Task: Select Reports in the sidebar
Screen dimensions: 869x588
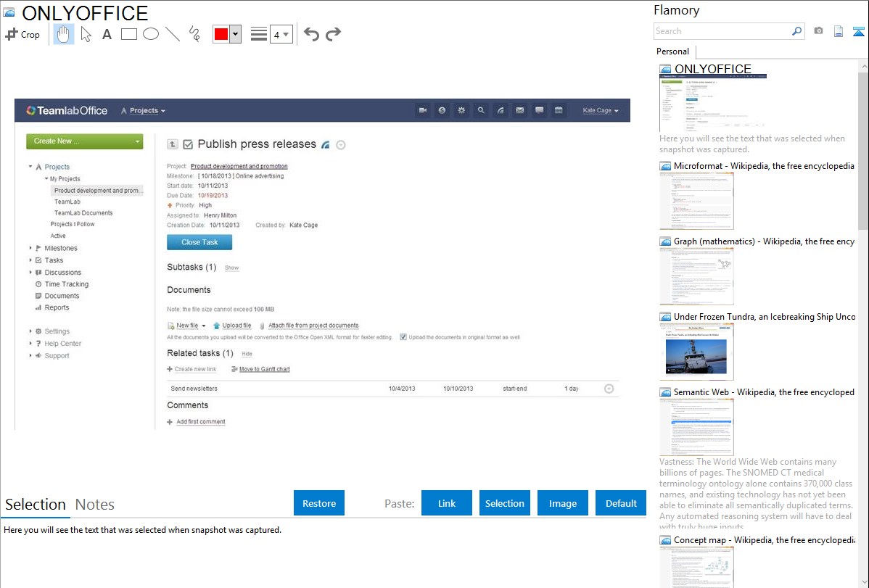Action: pyautogui.click(x=57, y=307)
